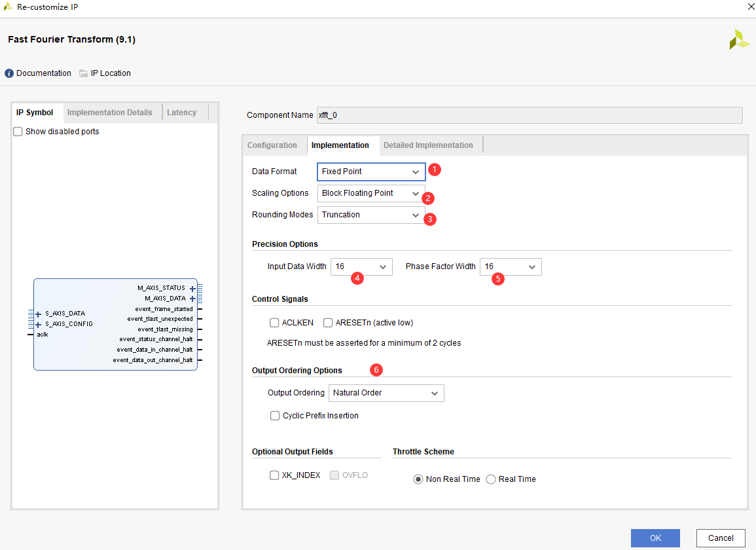Image resolution: width=756 pixels, height=550 pixels.
Task: Click the IP symbol block diagram
Action: tap(116, 324)
